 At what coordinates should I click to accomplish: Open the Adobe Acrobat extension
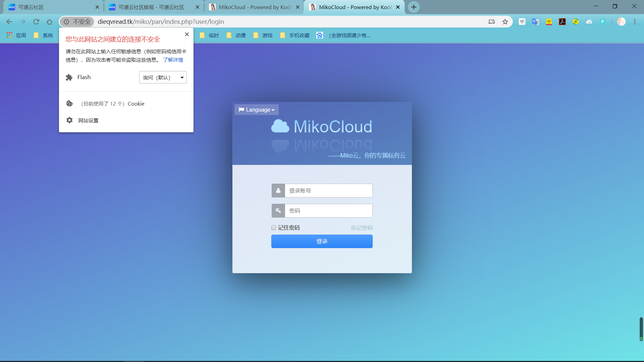(562, 22)
